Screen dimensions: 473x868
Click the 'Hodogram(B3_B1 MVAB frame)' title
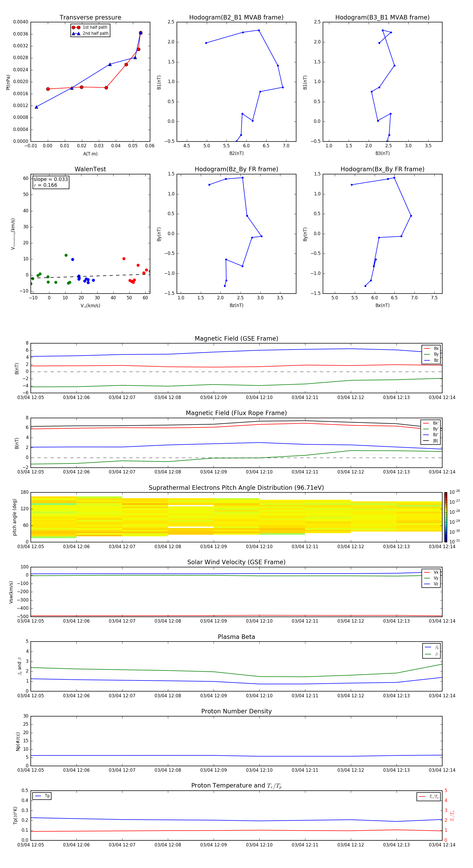[382, 18]
